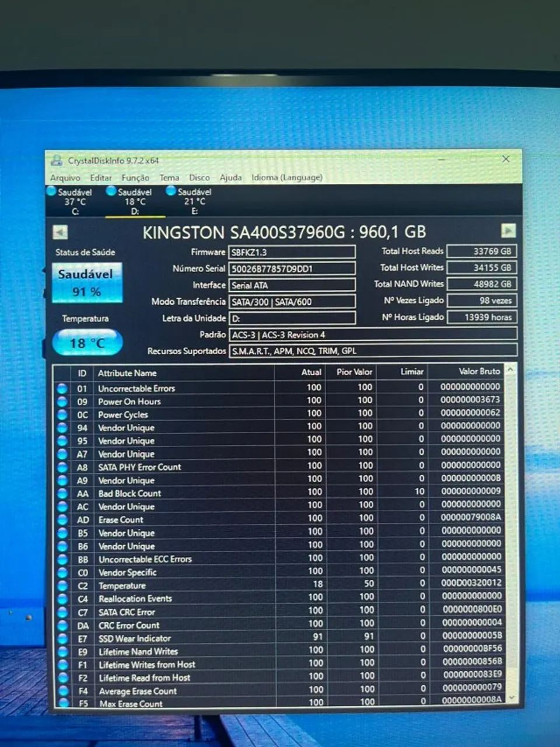Click status icon for Lifetime Writes from Host row
This screenshot has width=560, height=747.
[x=64, y=665]
